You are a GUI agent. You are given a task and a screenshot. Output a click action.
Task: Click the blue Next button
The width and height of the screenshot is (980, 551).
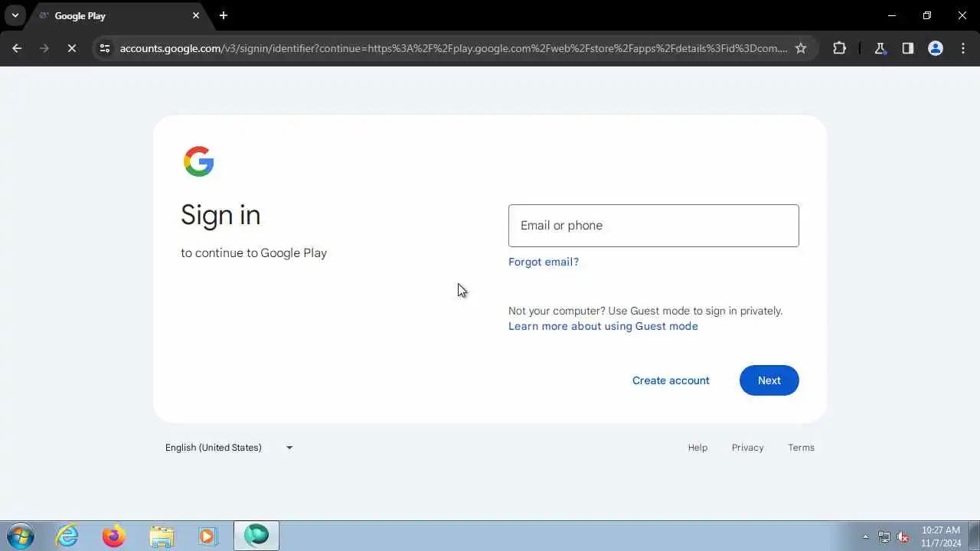769,380
